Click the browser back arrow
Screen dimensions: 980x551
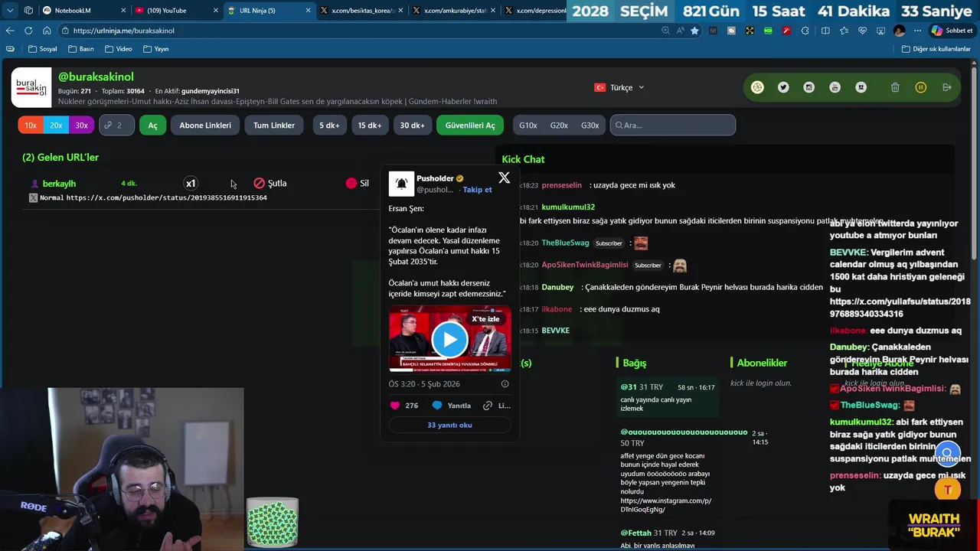tap(10, 31)
